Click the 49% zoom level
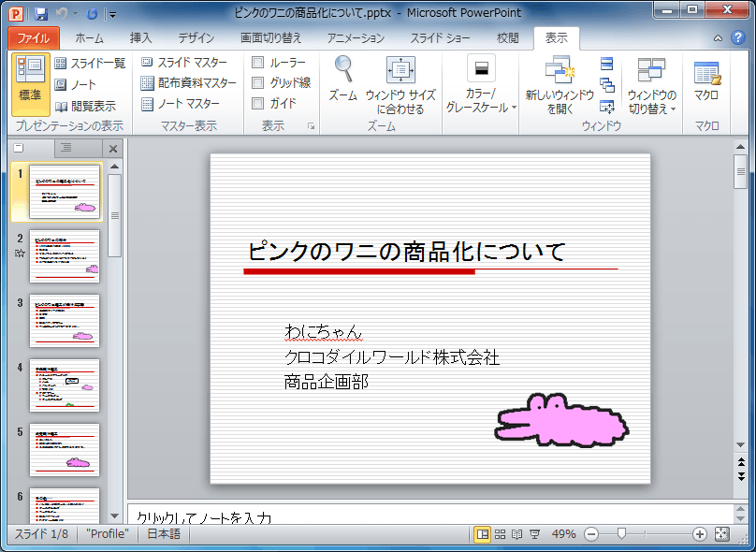Image resolution: width=756 pixels, height=552 pixels. click(563, 533)
